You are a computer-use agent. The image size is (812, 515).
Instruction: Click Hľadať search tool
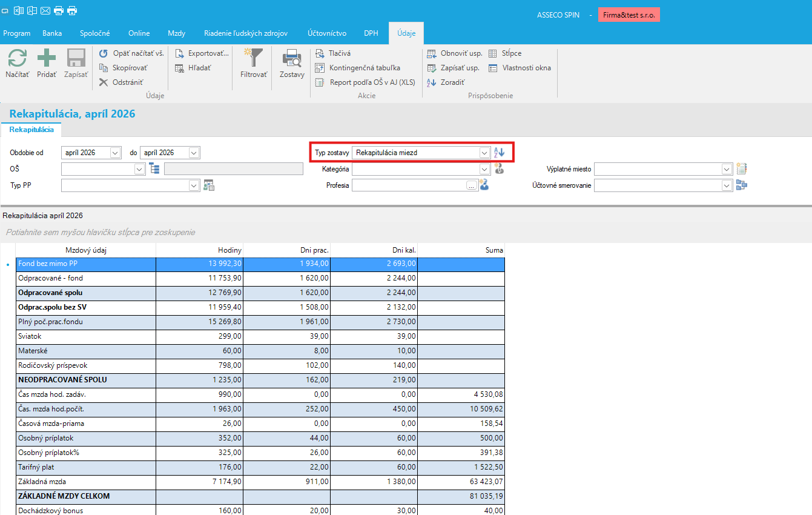coord(193,68)
